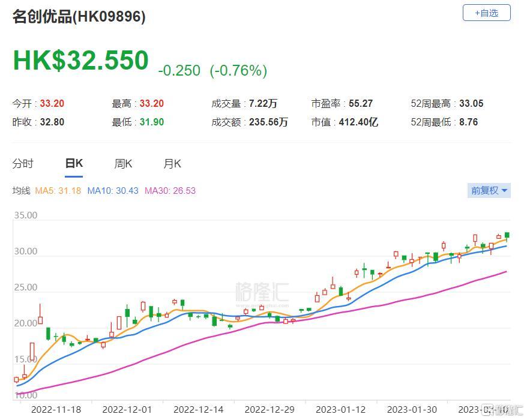Click the 最高 value 33.20
Image resolution: width=527 pixels, height=420 pixels.
point(152,103)
